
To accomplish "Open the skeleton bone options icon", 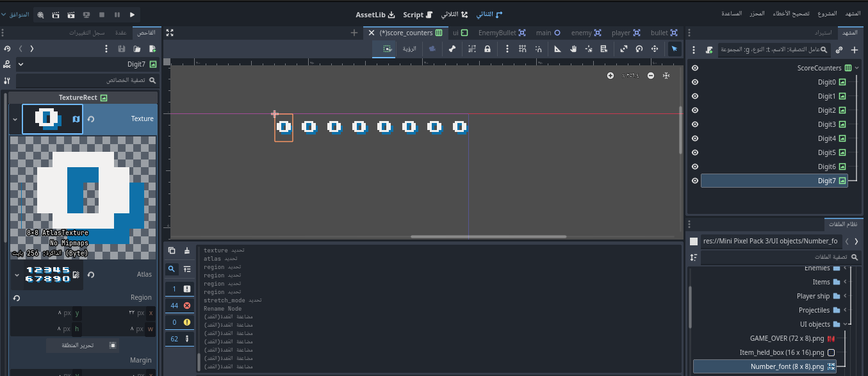I will 452,49.
